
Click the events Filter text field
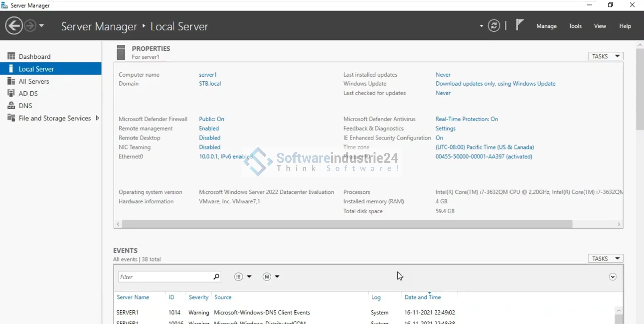click(x=164, y=277)
